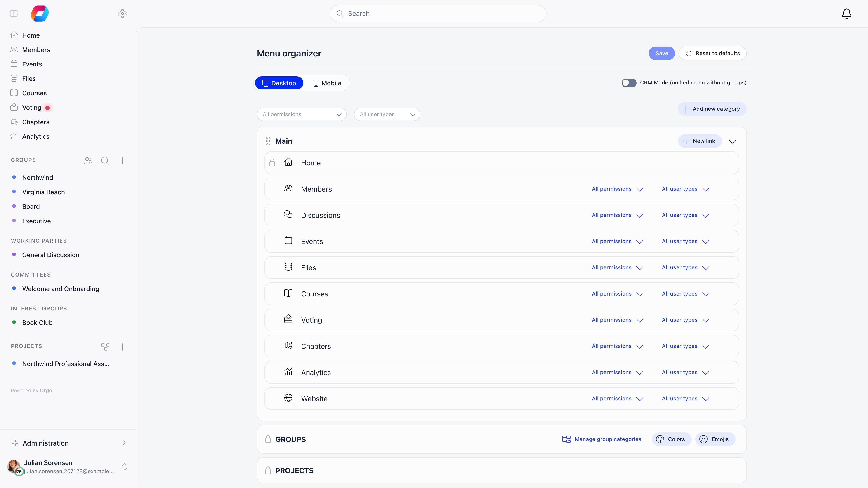Open the Orgo logo home

tap(40, 14)
